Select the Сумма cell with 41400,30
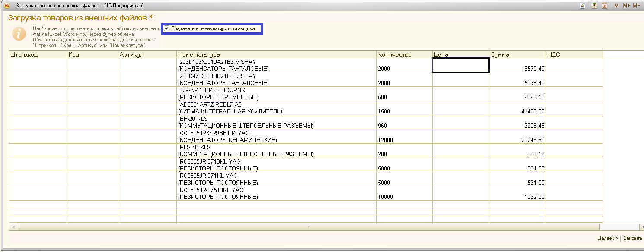 pyautogui.click(x=517, y=111)
